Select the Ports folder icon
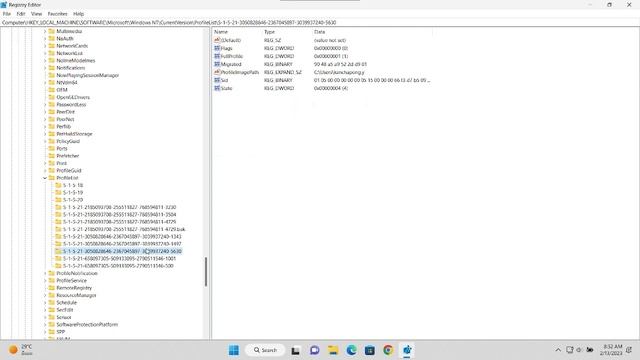 click(51, 149)
